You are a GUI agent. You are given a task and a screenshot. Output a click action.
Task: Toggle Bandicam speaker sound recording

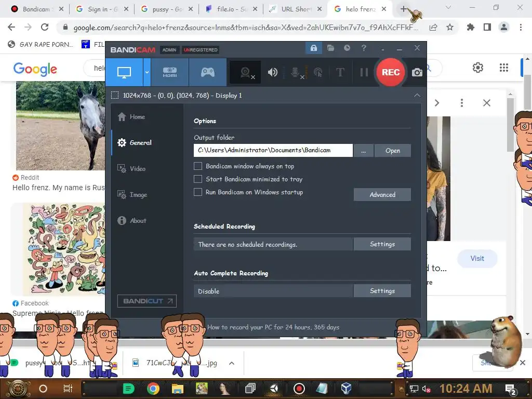pos(272,72)
